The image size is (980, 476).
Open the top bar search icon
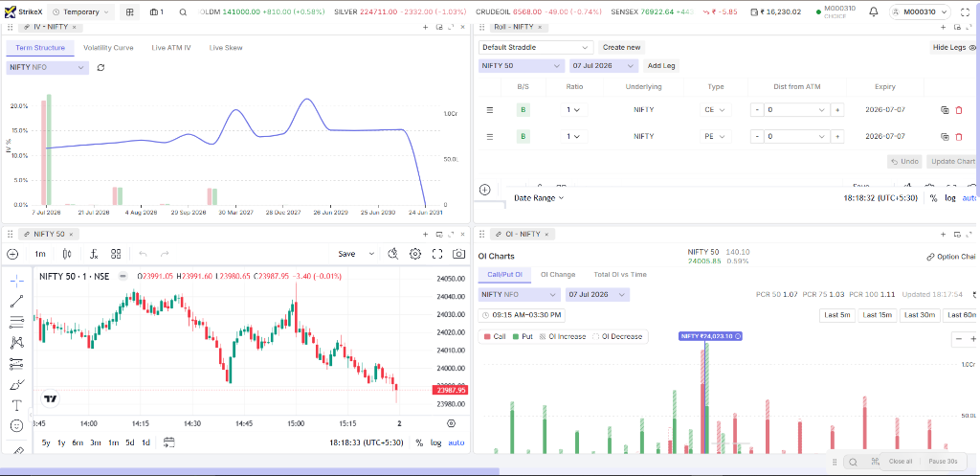click(183, 11)
